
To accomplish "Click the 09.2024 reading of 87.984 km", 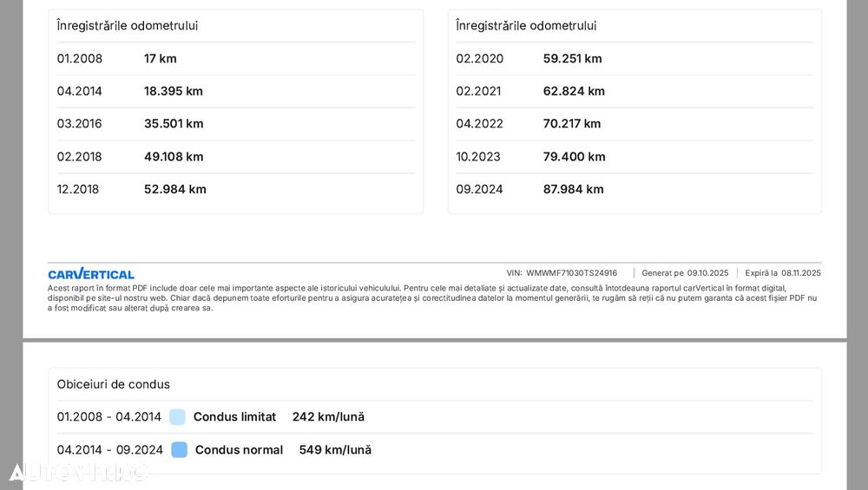I will coord(573,189).
